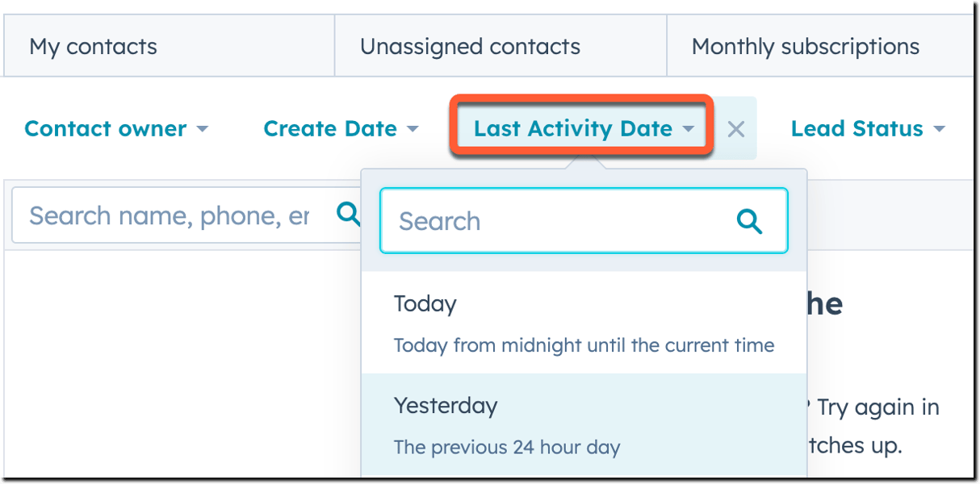980x484 pixels.
Task: Focus the Search name, phone field
Action: click(x=170, y=215)
